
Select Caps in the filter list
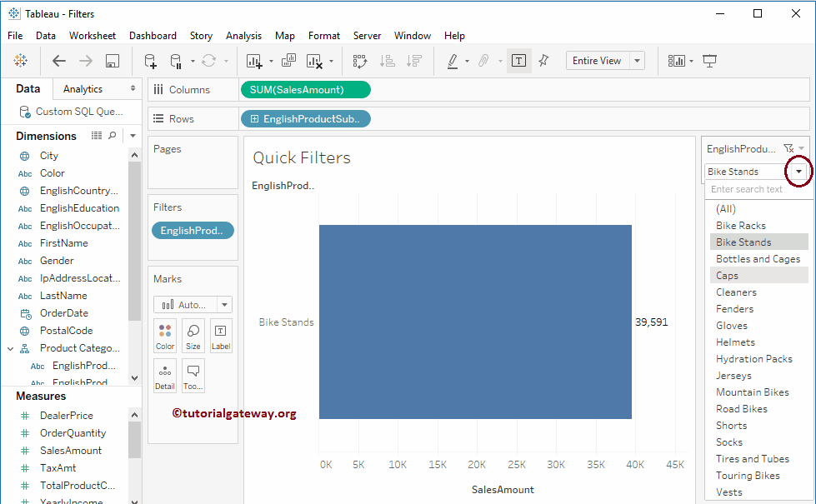(x=758, y=276)
